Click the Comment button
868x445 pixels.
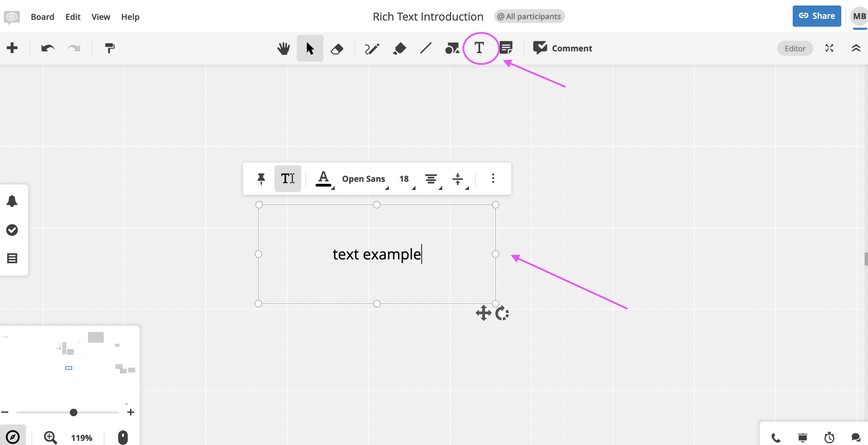click(x=563, y=48)
